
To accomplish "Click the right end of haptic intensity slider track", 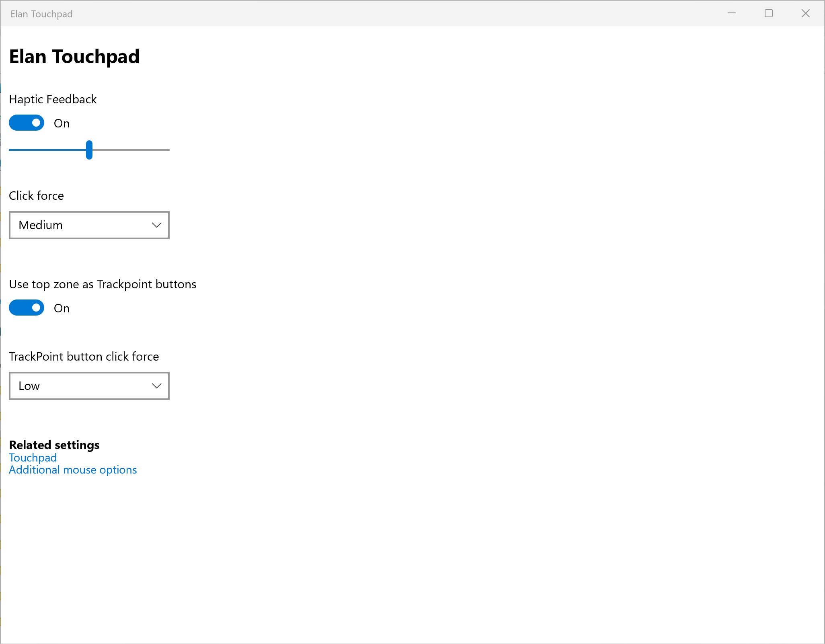I will (166, 150).
